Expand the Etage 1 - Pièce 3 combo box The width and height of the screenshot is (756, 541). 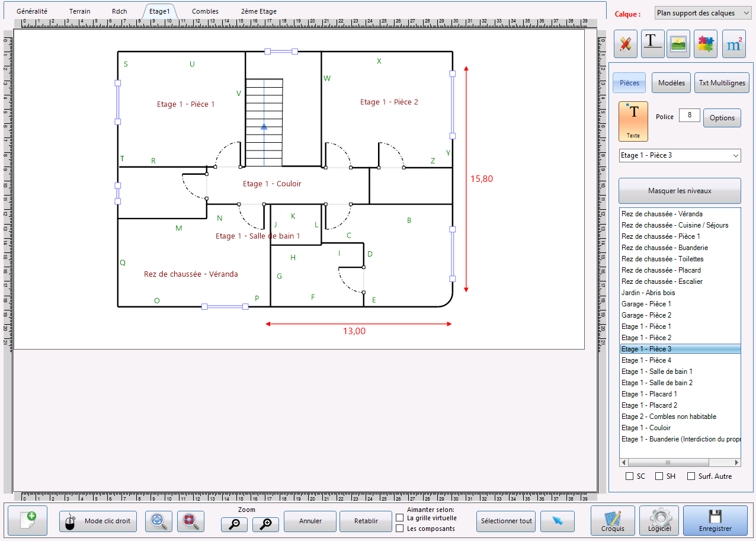(x=680, y=155)
